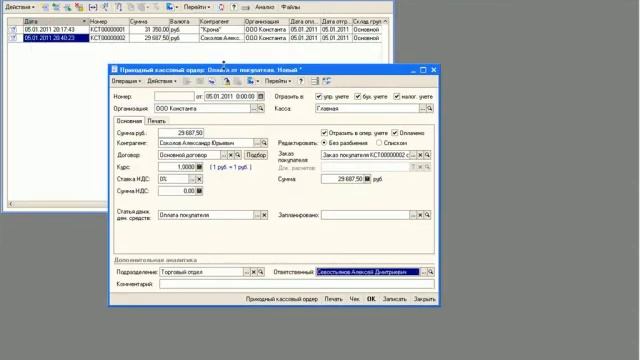Click into the Номер input field
The width and height of the screenshot is (640, 360).
[174, 97]
